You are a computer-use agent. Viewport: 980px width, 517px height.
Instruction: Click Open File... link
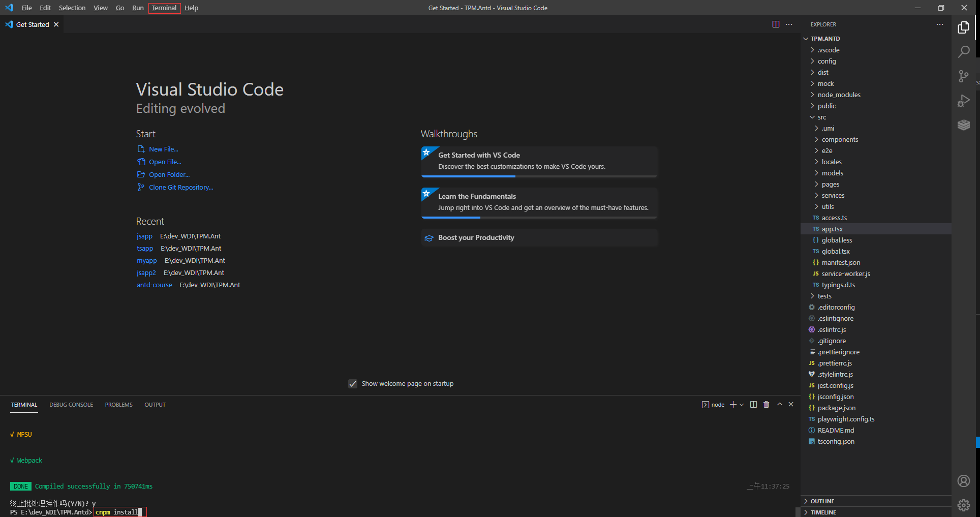pos(165,162)
